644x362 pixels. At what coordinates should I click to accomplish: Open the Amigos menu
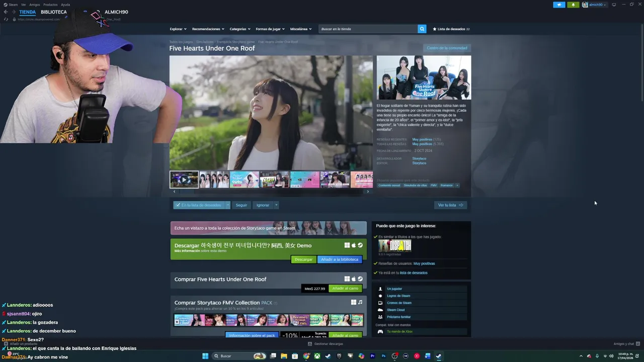point(34,5)
